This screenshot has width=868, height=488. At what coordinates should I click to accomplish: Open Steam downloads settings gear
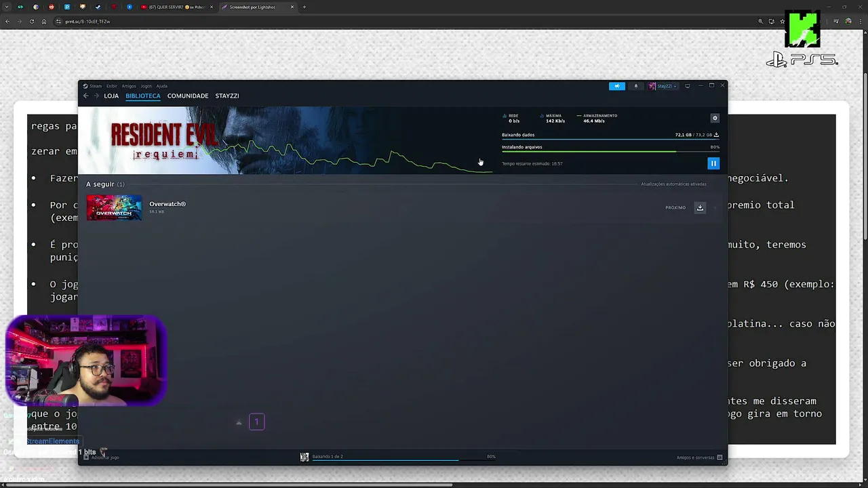(x=714, y=118)
